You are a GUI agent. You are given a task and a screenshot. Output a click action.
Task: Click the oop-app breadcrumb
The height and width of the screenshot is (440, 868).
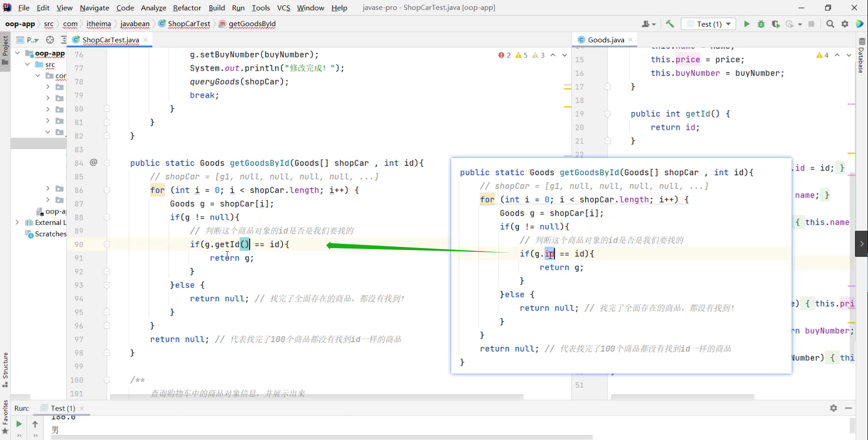point(20,24)
